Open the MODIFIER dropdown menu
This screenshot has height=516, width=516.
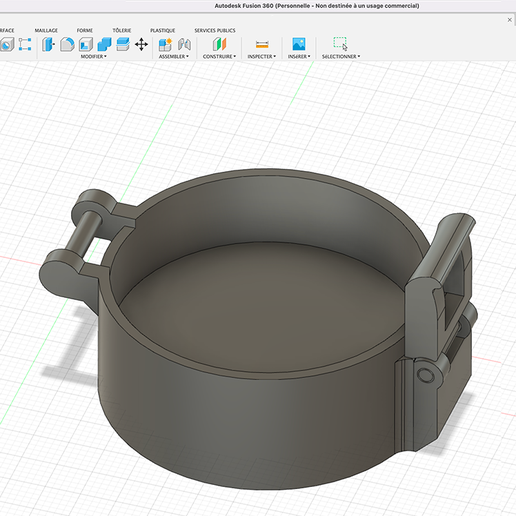[x=94, y=57]
